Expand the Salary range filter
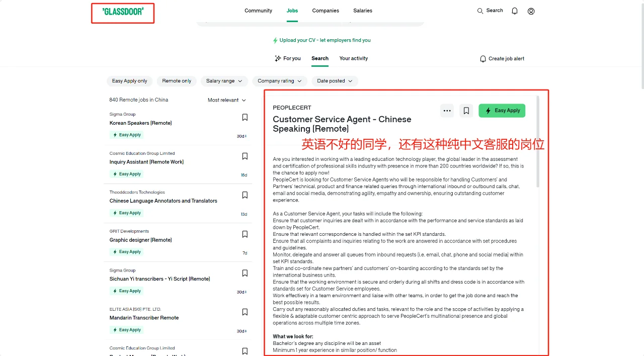Screen dimensions: 644x356 pyautogui.click(x=224, y=81)
